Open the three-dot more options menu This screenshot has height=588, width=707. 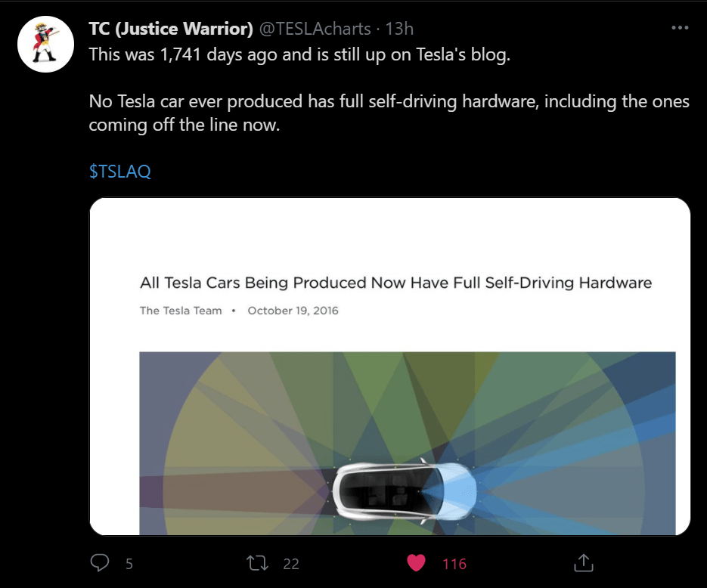pos(680,29)
